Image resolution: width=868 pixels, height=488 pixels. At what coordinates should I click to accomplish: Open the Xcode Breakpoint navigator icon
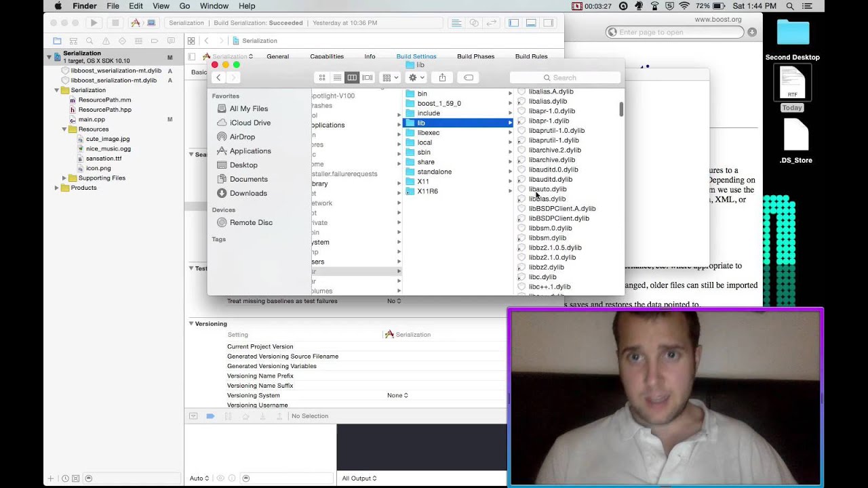click(155, 41)
